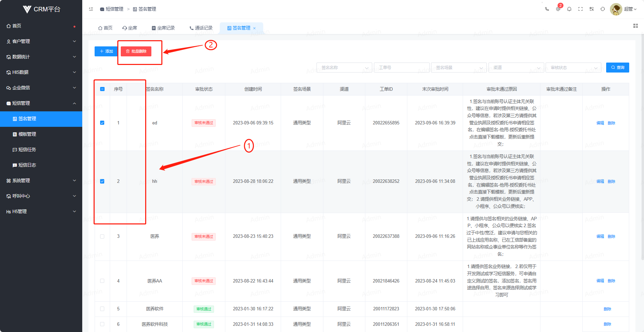Click the 数据统计 sidebar icon
The width and height of the screenshot is (644, 332).
click(9, 57)
